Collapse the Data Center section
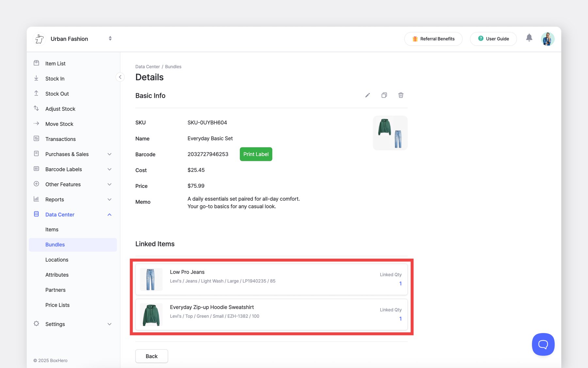Viewport: 588px width, 368px height. tap(109, 215)
